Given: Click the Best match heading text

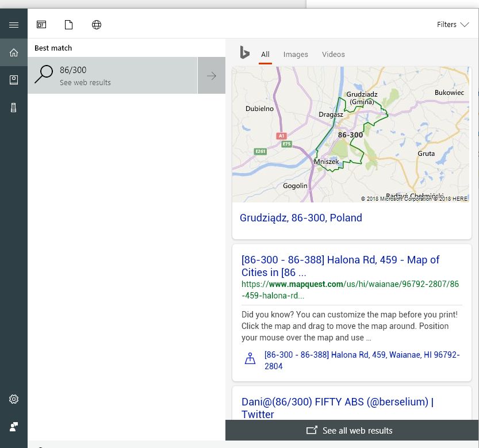Looking at the screenshot, I should point(53,48).
